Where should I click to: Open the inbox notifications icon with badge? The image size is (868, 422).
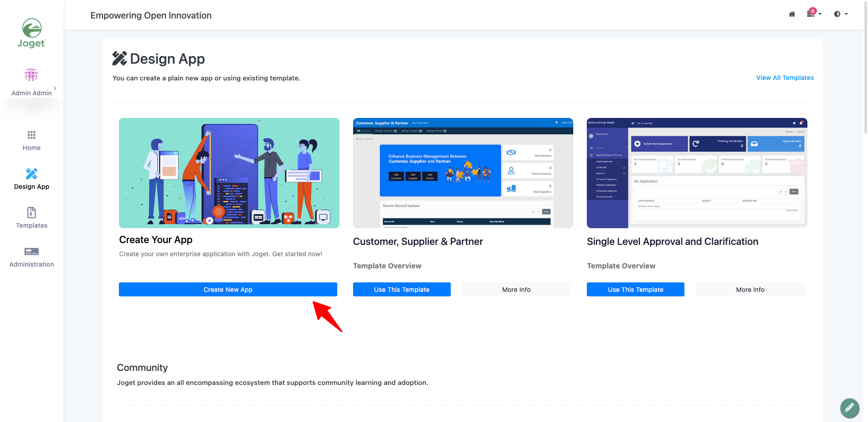click(811, 13)
